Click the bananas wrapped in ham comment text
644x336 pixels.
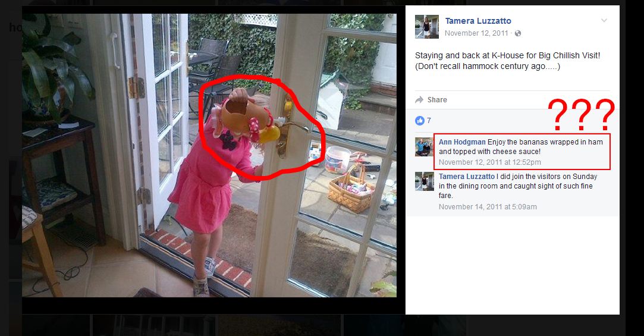521,147
